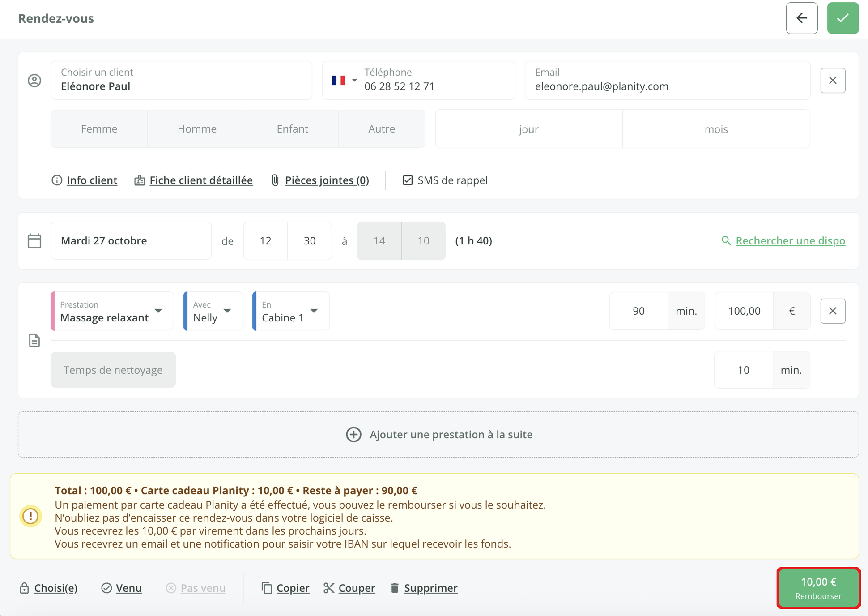Viewport: 868px width, 616px height.
Task: Open Fiche client détaillée link
Action: click(201, 180)
